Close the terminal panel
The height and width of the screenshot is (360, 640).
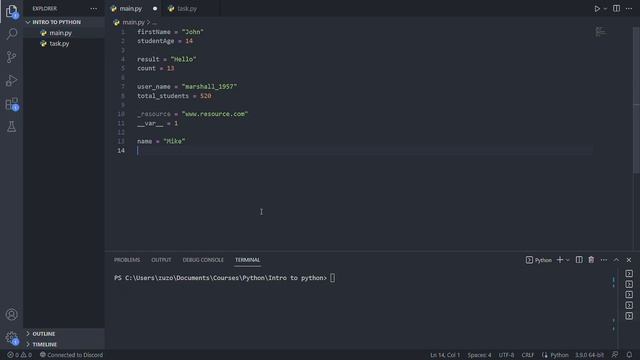tap(629, 260)
